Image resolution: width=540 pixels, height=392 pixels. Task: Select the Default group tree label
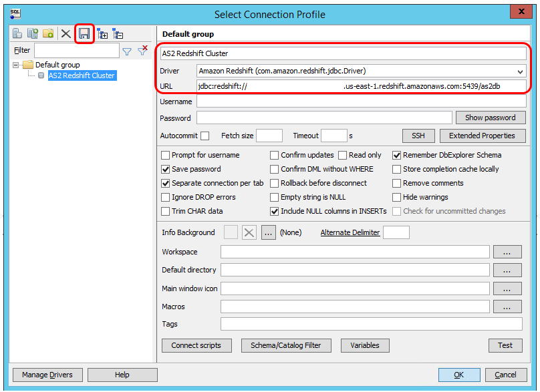(57, 65)
